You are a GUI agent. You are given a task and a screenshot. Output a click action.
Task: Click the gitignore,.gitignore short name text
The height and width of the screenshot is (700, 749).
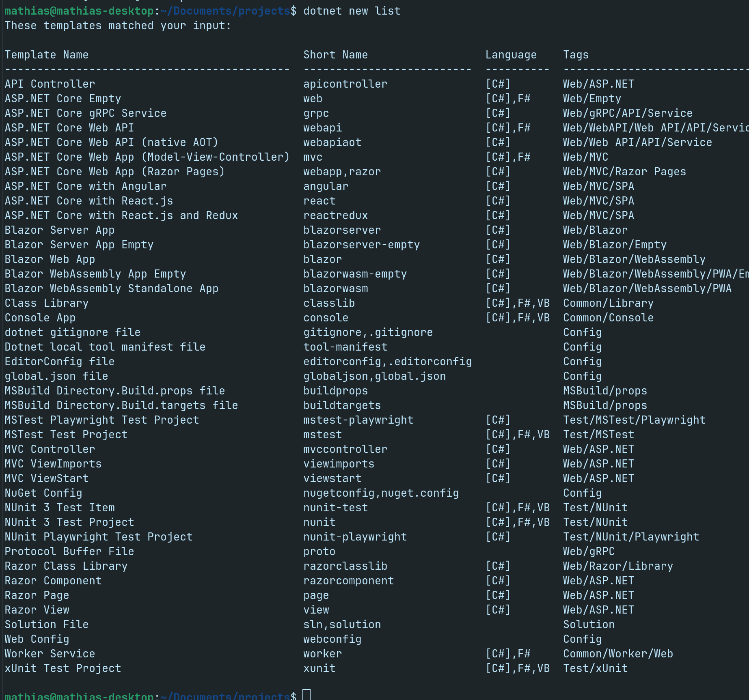pyautogui.click(x=368, y=332)
